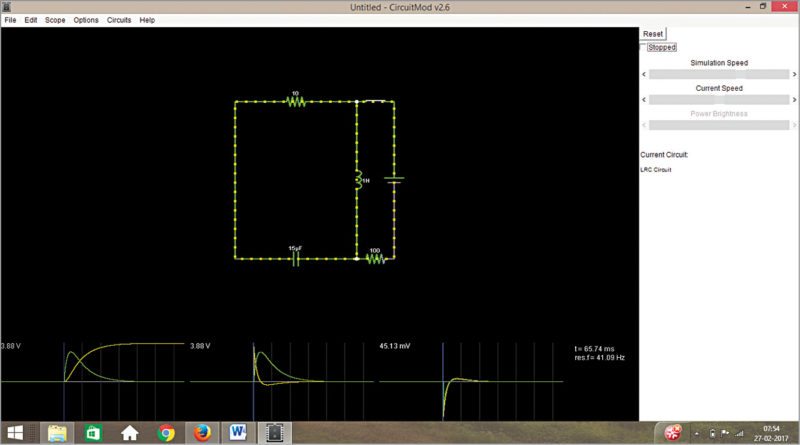Click the 15µF capacitor in the circuit
The width and height of the screenshot is (800, 445).
point(295,258)
